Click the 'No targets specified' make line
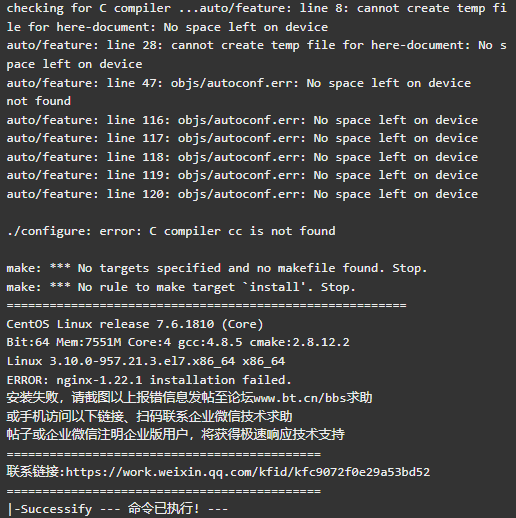The width and height of the screenshot is (516, 518). pyautogui.click(x=217, y=268)
